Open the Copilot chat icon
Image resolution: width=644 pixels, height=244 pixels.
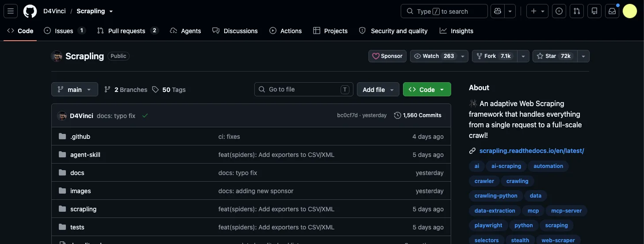(498, 11)
